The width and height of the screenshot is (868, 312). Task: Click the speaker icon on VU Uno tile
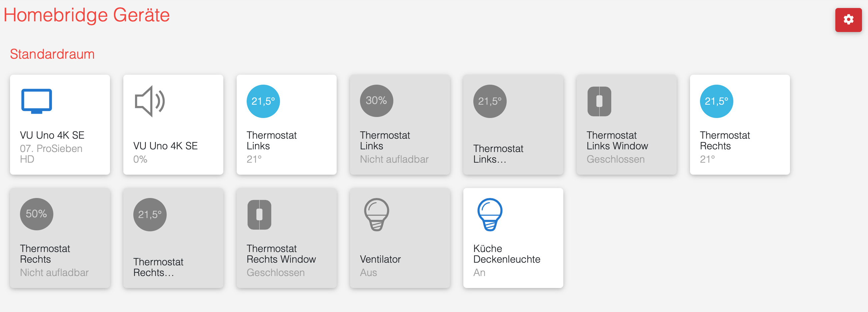[150, 101]
